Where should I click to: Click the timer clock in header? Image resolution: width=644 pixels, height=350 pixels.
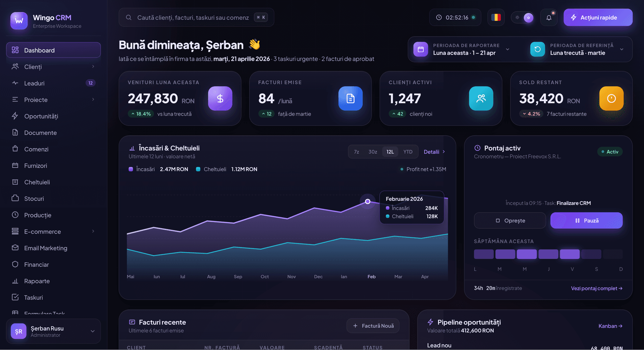pyautogui.click(x=455, y=17)
